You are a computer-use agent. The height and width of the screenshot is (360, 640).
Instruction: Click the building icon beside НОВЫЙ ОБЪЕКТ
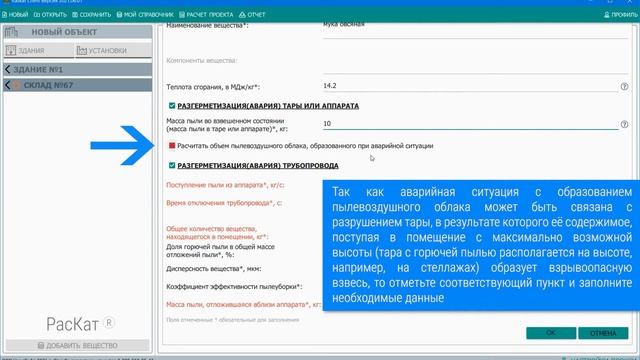tap(11, 32)
